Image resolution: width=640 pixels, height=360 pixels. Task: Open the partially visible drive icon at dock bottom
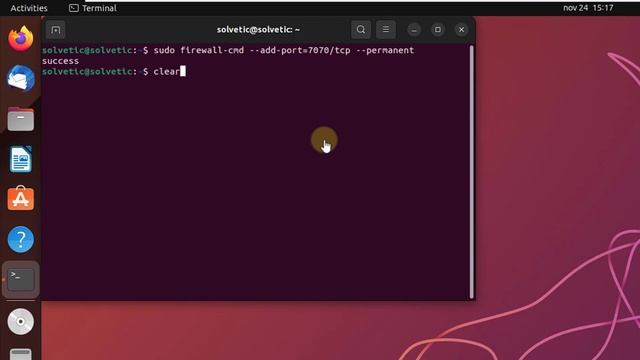(x=20, y=354)
